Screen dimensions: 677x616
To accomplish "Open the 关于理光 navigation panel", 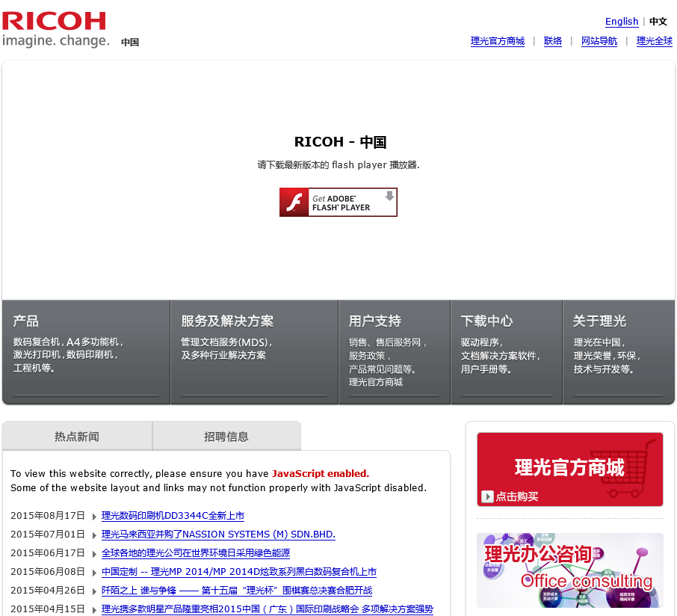I will [x=619, y=352].
